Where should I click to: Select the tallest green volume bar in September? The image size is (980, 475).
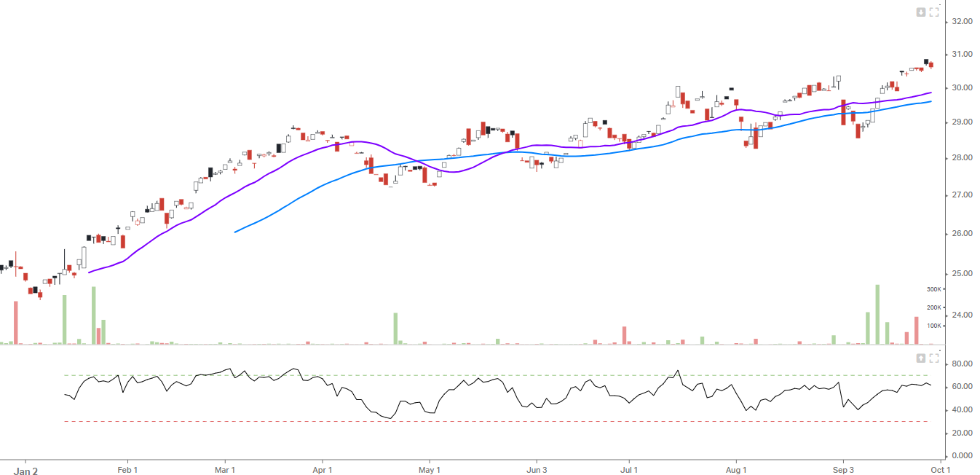[x=877, y=314]
